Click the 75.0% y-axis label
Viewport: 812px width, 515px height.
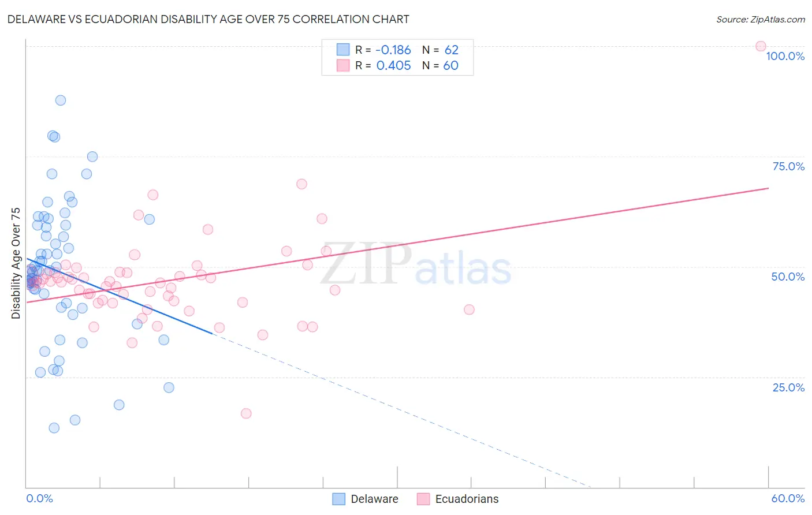tap(788, 166)
